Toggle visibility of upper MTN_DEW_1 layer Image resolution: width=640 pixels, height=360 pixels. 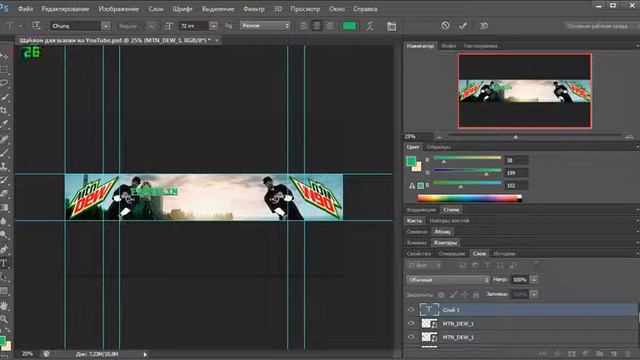pos(411,323)
